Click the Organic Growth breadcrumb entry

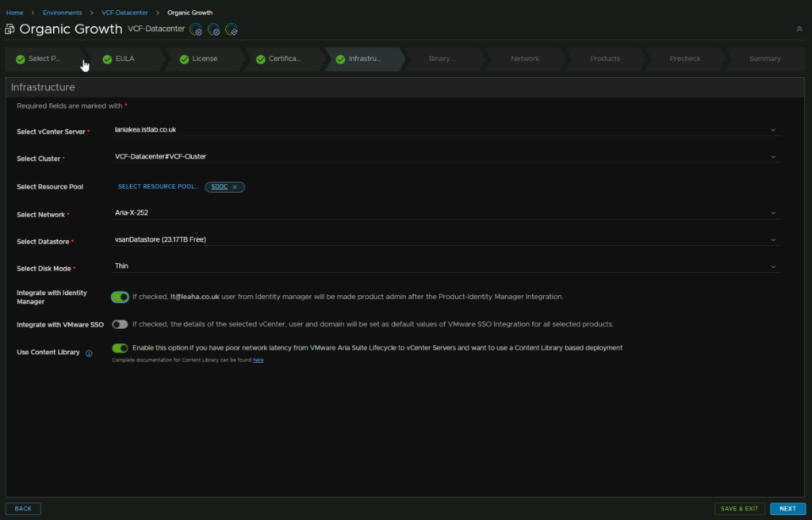pos(190,13)
